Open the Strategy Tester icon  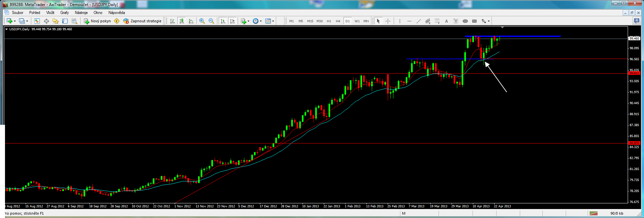click(x=74, y=21)
